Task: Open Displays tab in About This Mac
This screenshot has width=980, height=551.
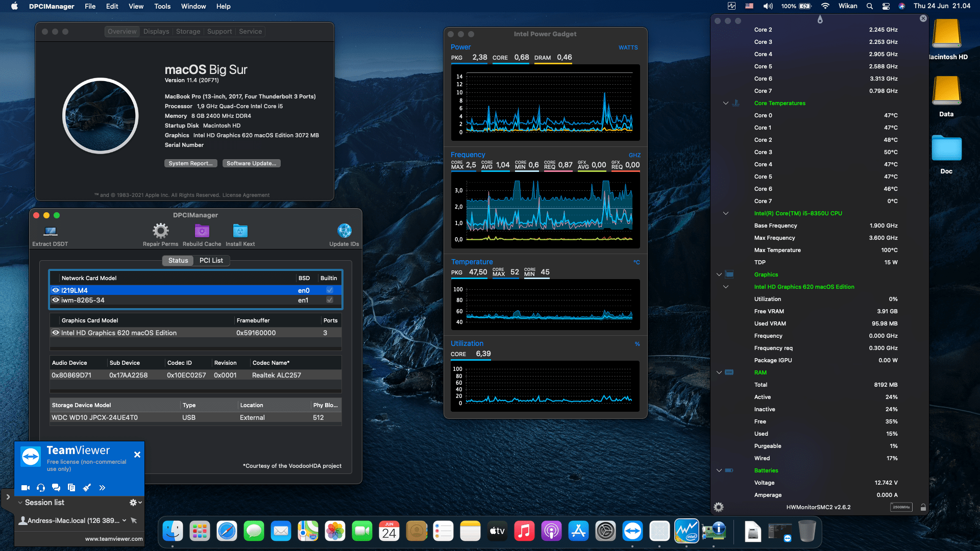Action: coord(156,31)
